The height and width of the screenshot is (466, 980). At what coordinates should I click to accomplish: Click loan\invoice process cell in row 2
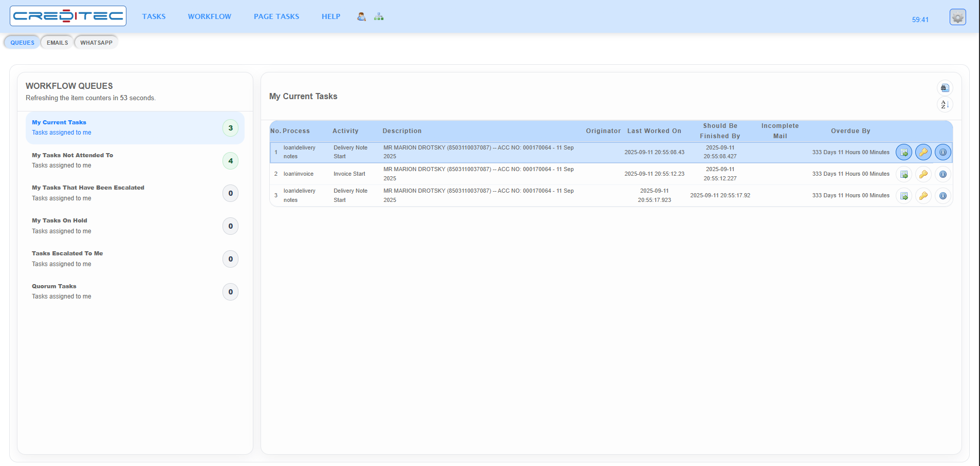(299, 174)
